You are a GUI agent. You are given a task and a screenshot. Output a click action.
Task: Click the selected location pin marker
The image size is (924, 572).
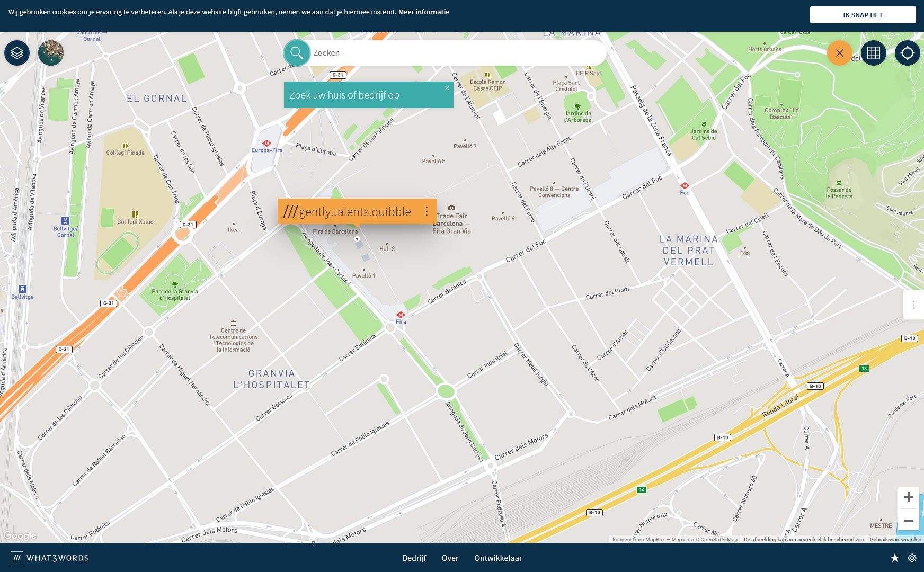tap(357, 239)
